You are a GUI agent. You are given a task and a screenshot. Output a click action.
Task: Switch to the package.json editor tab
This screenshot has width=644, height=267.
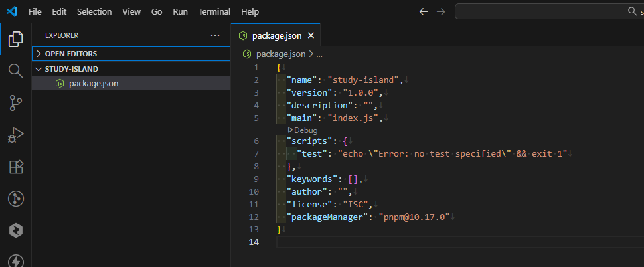point(277,36)
